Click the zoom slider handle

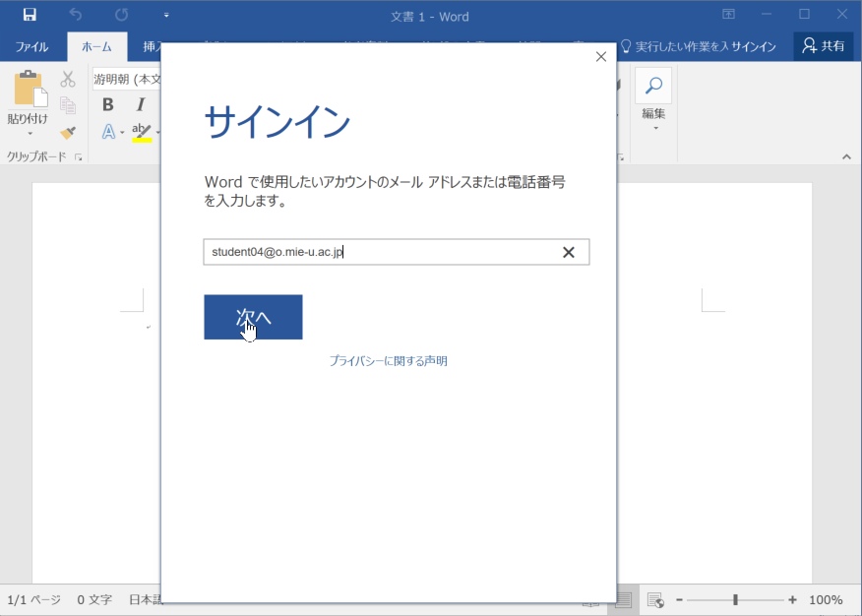[735, 600]
